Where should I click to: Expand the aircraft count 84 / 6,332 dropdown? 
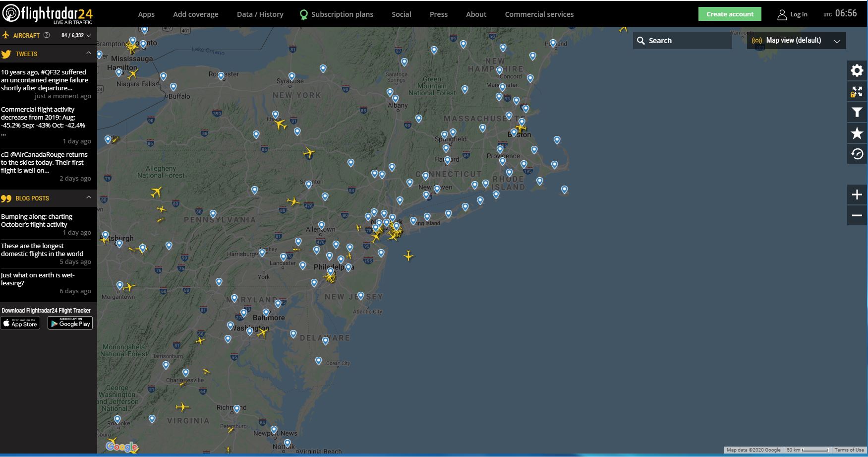76,35
